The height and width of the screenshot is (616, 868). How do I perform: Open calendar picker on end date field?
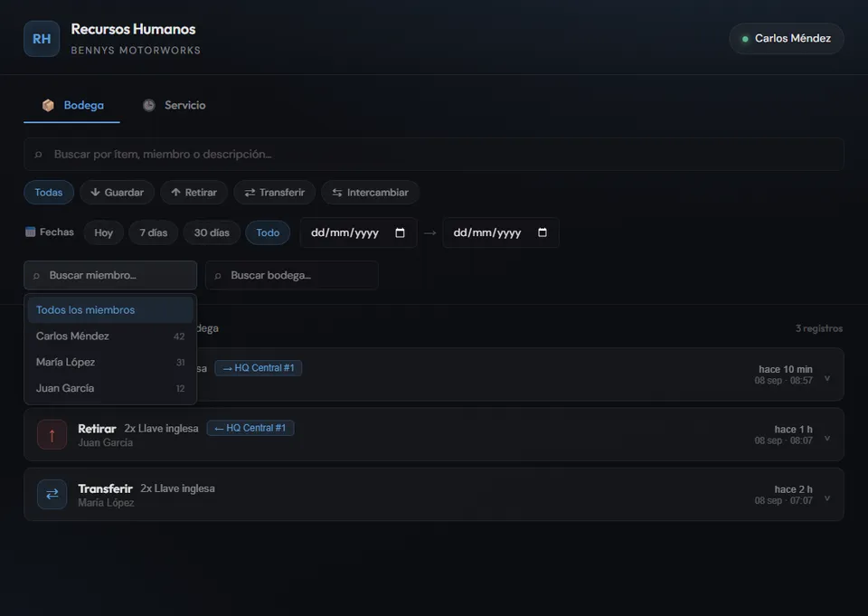click(542, 232)
